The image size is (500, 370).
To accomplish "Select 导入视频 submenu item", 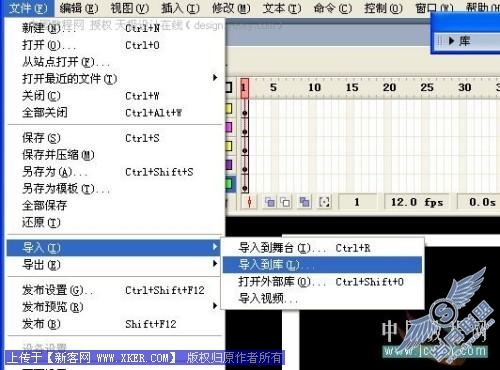I will tap(322, 298).
